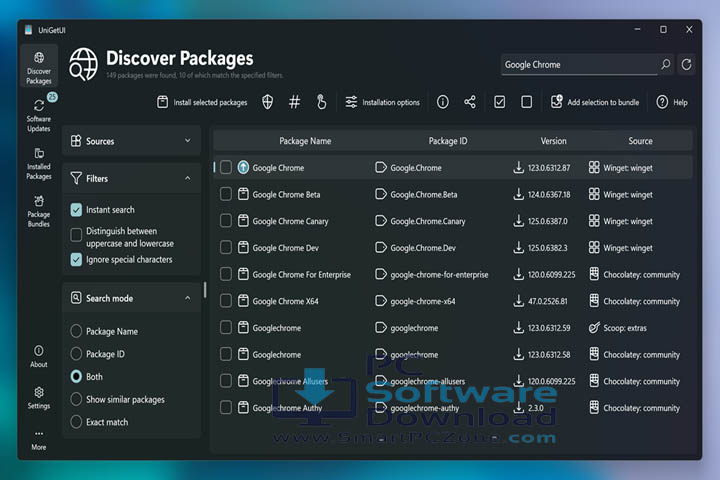This screenshot has height=480, width=720.
Task: Reload the package list
Action: [686, 64]
